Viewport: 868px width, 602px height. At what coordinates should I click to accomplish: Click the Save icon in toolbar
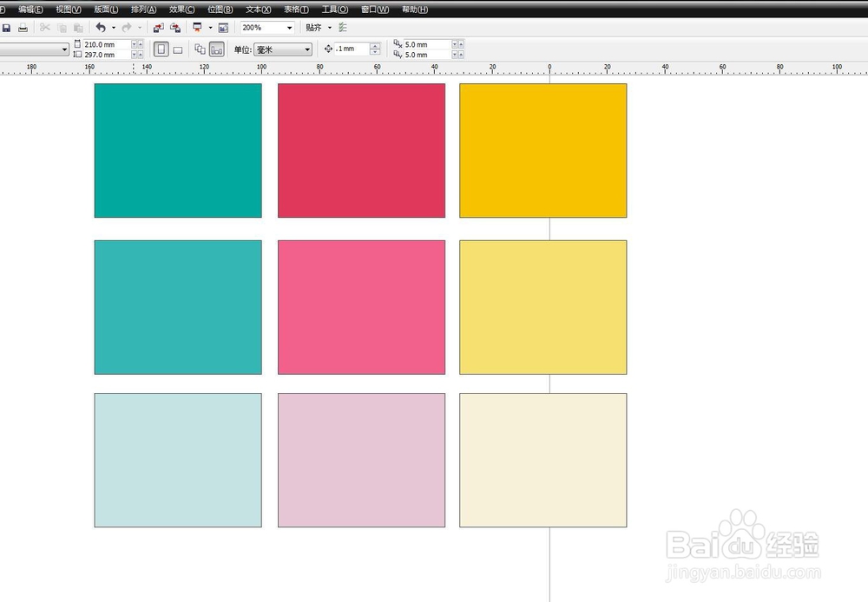click(7, 28)
